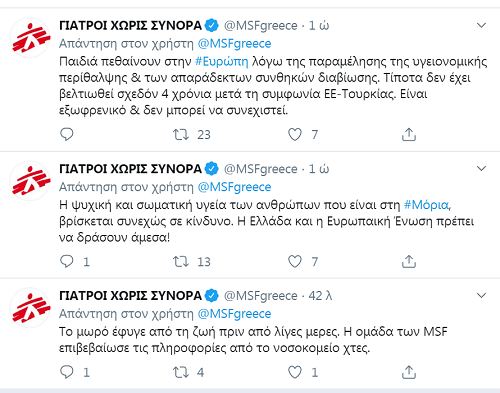Screen dimensions: 500x393
Task: Like the tweet with 1 like
Action: [295, 372]
